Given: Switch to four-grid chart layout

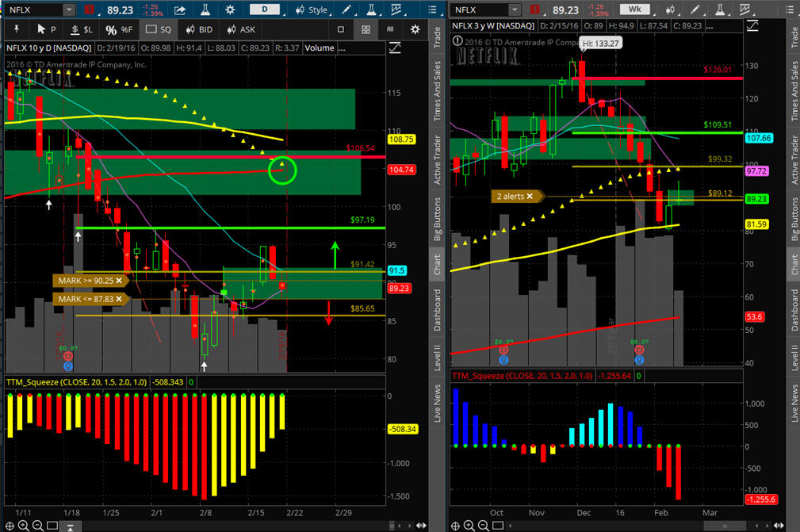Looking at the screenshot, I should pos(366,29).
